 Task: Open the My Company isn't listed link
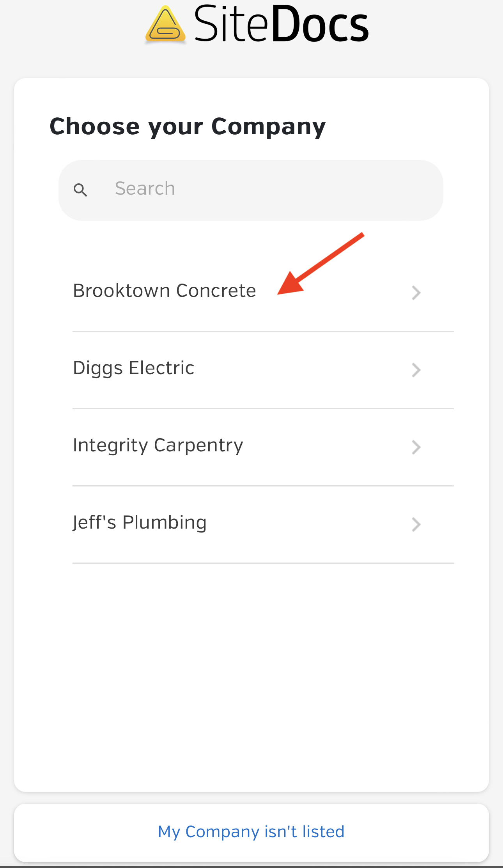251,832
